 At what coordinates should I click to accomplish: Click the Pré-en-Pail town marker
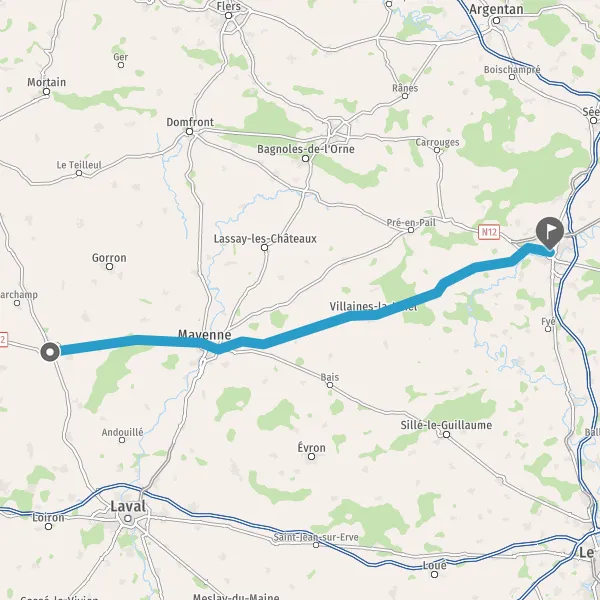(411, 230)
